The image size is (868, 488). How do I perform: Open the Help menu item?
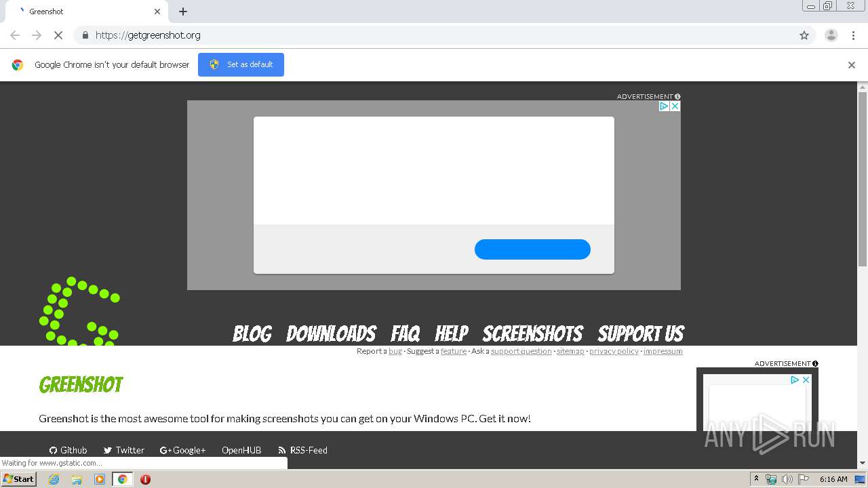coord(452,333)
